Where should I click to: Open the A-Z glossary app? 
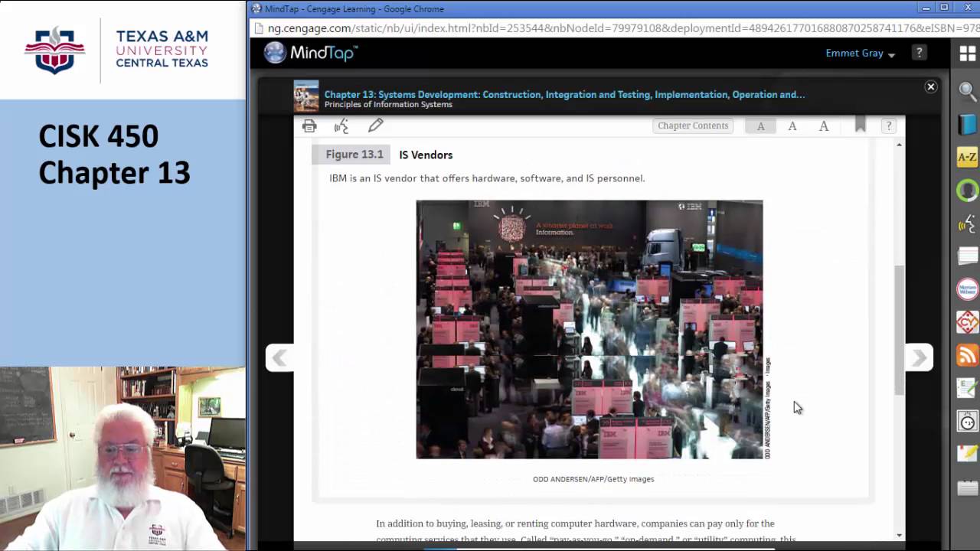968,158
